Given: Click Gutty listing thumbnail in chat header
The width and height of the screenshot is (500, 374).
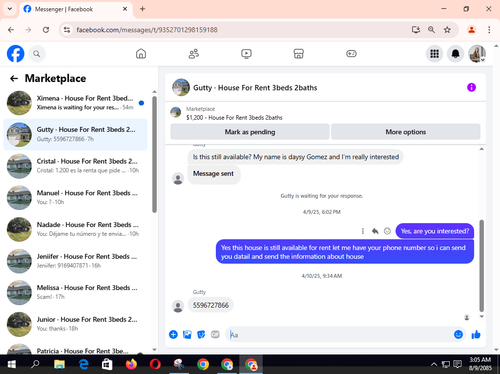Looking at the screenshot, I should click(181, 87).
